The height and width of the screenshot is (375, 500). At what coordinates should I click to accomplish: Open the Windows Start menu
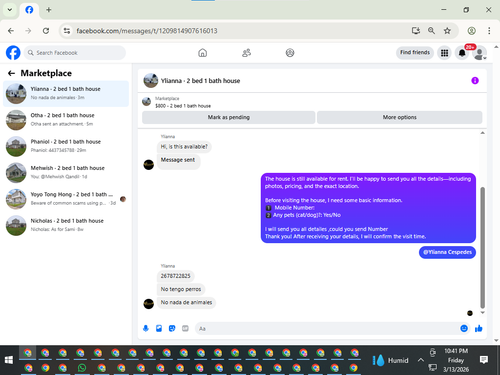click(x=9, y=360)
